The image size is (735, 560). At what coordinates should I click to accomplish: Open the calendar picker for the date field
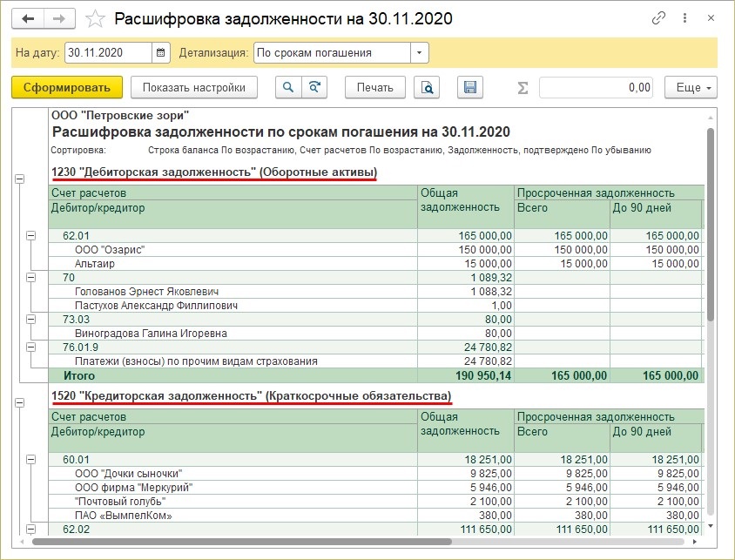pos(160,52)
